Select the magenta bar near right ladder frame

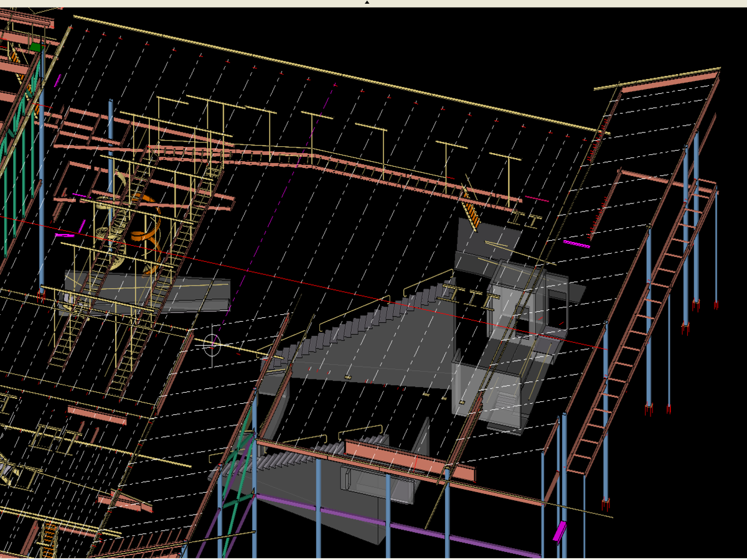(x=576, y=243)
